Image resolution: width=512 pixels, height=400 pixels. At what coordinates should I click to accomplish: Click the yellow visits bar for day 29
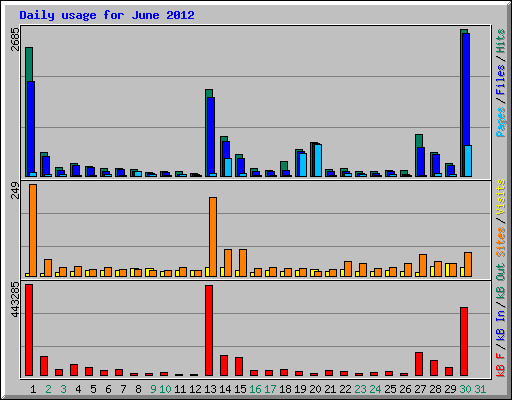point(447,270)
